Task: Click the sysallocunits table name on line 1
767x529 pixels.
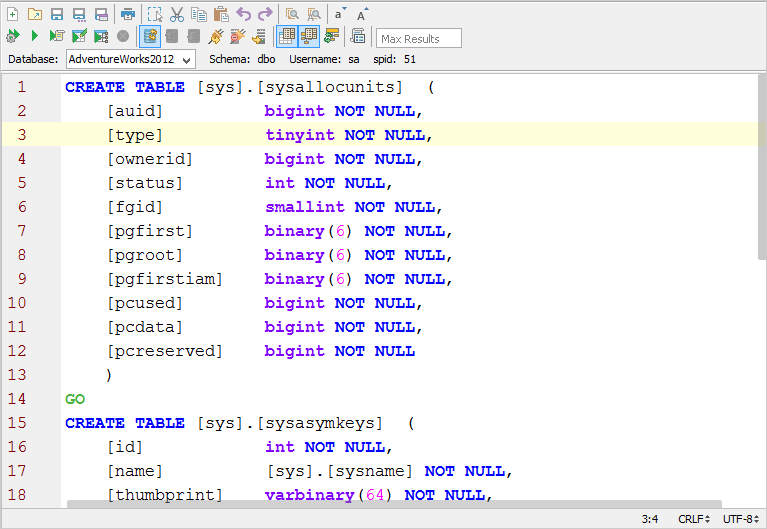Action: 330,87
